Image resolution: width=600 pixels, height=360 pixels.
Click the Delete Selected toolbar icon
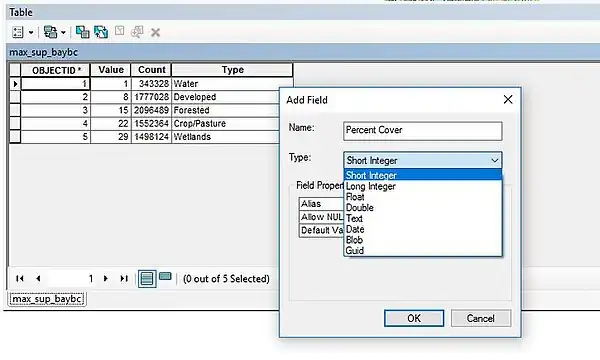click(155, 33)
